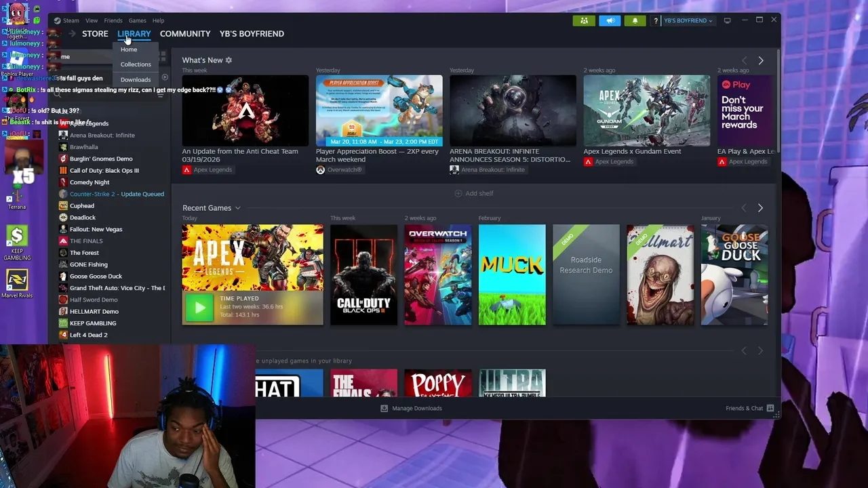This screenshot has width=868, height=488.
Task: Switch to the COMMUNITY tab
Action: coord(185,33)
